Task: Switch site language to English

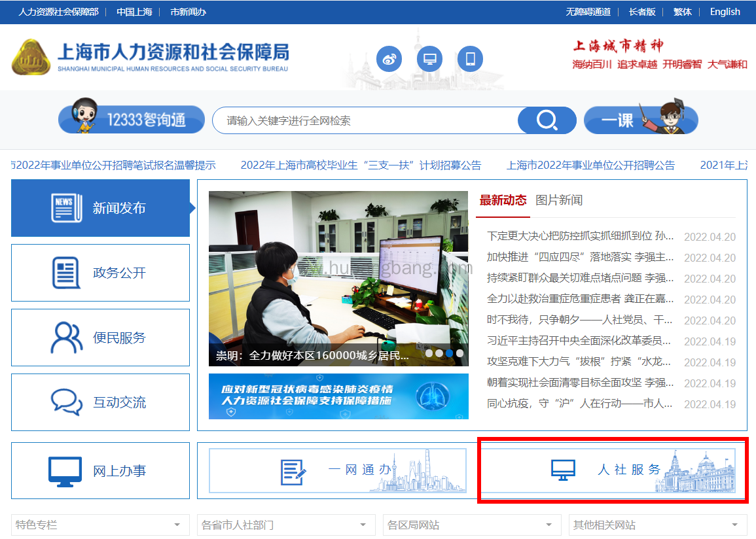Action: (x=725, y=12)
